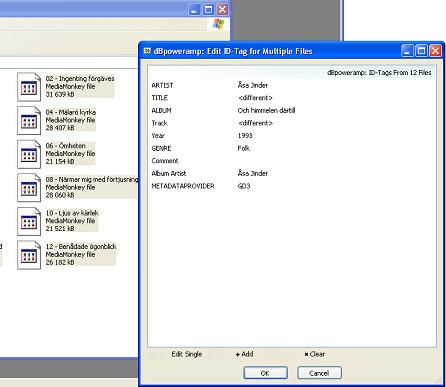Viewport: 446px width, 387px height.
Task: Close the dBpoweramp Edit ID-Tag dialog
Action: click(x=435, y=51)
